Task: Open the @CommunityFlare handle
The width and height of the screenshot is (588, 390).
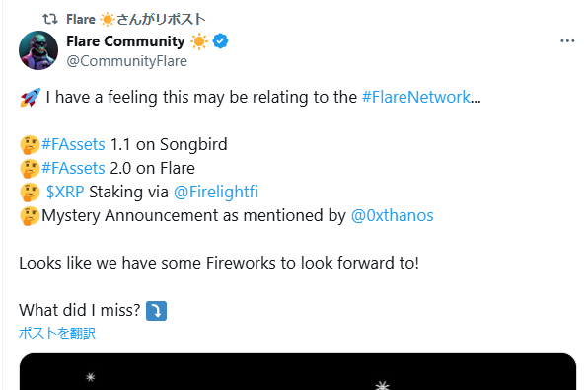Action: click(x=126, y=61)
